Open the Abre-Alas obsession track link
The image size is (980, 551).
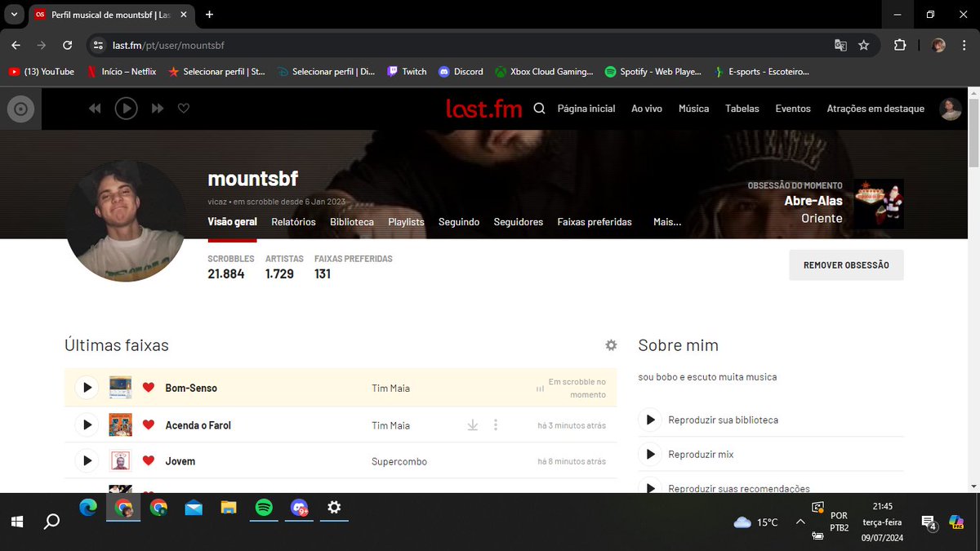click(813, 201)
